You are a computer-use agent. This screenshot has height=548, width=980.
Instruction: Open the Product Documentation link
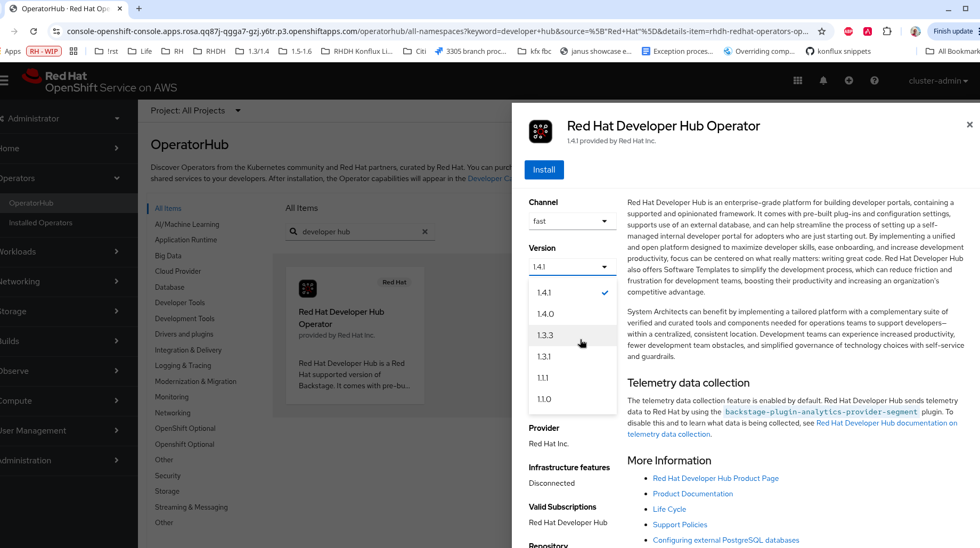pos(692,494)
